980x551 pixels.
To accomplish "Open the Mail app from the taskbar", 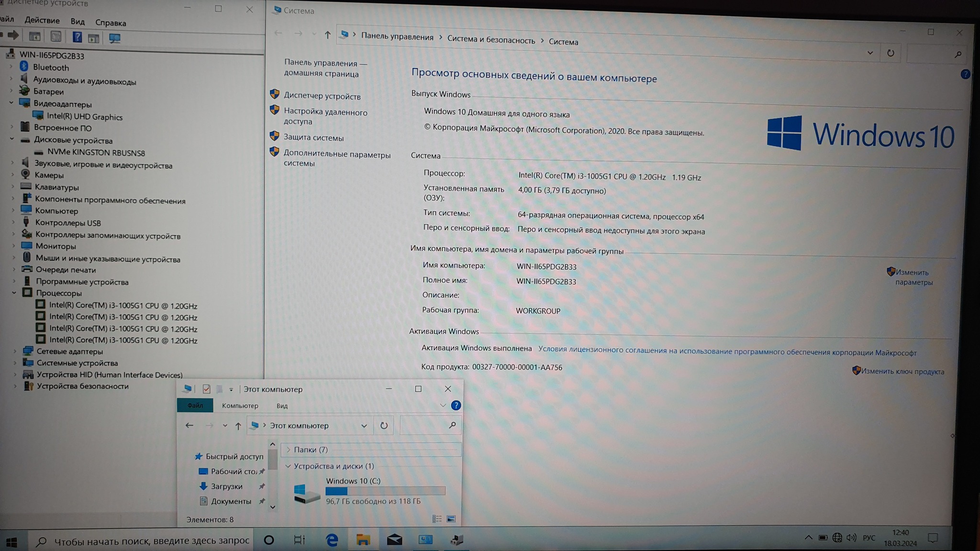I will [x=394, y=540].
